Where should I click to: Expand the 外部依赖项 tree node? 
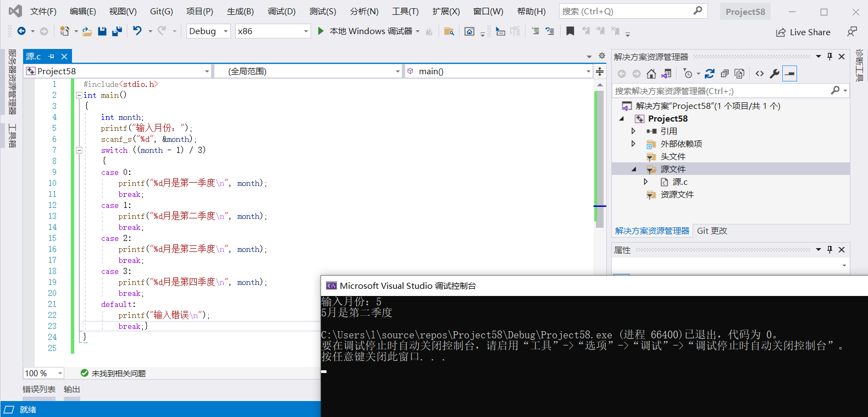pyautogui.click(x=633, y=144)
